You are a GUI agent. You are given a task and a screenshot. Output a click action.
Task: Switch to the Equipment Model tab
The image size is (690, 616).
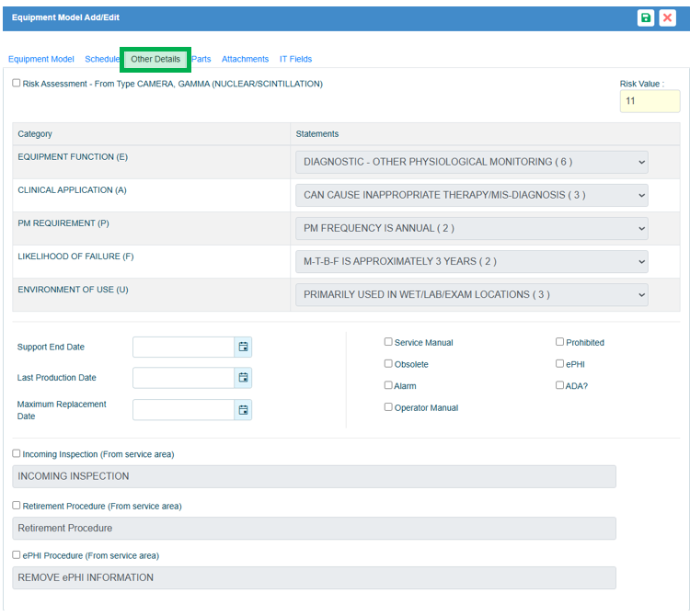click(x=41, y=59)
